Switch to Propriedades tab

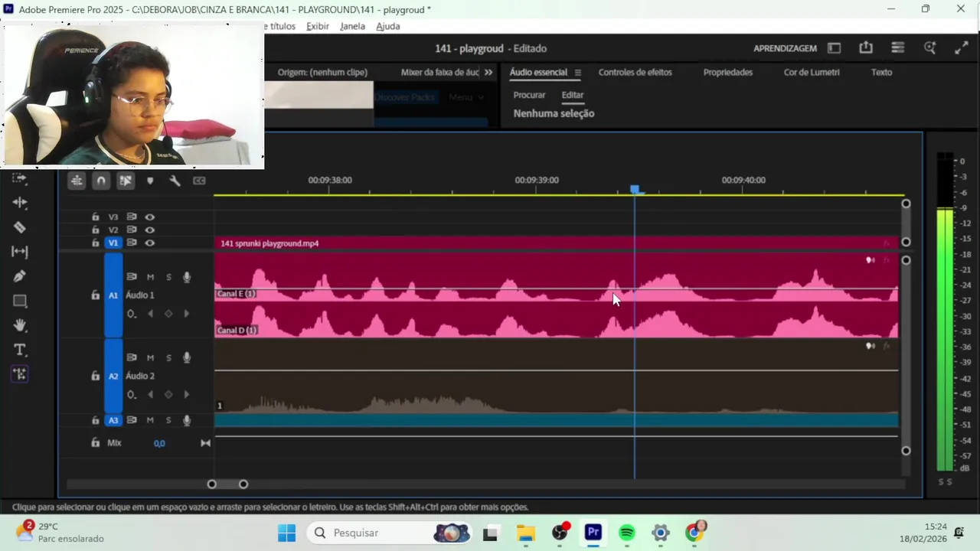point(728,72)
